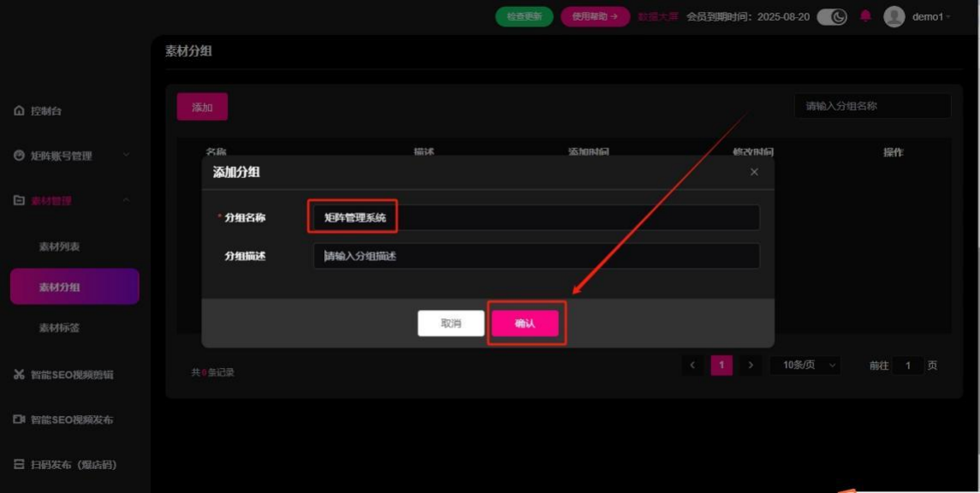Click the 确认 confirm button
This screenshot has width=980, height=493.
tap(525, 324)
